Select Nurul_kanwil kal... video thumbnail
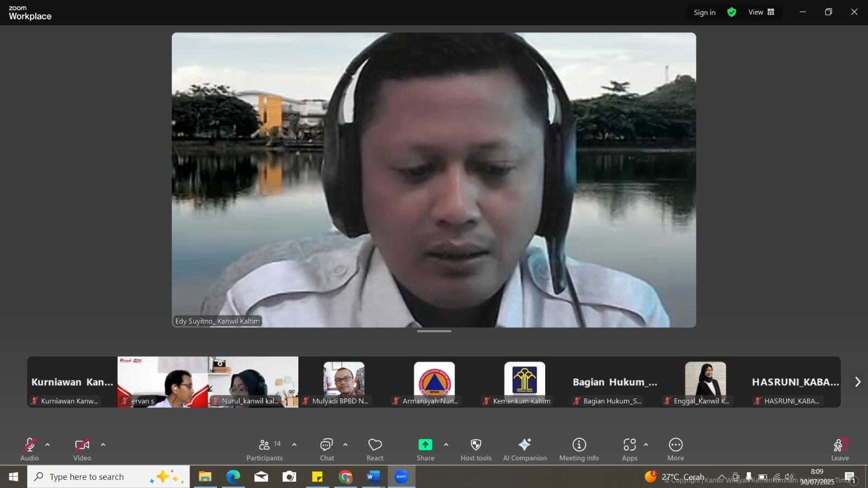 click(x=253, y=382)
